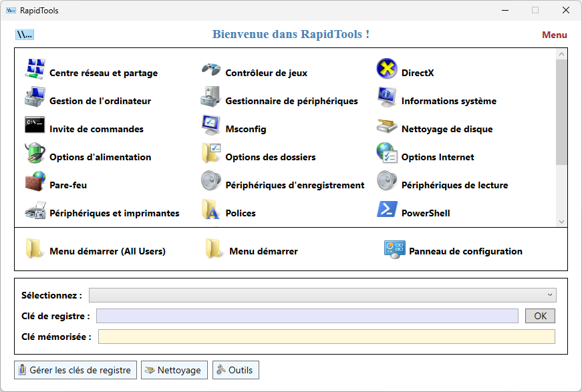
Task: Open the Options d'alimentation battery icon
Action: 35,153
